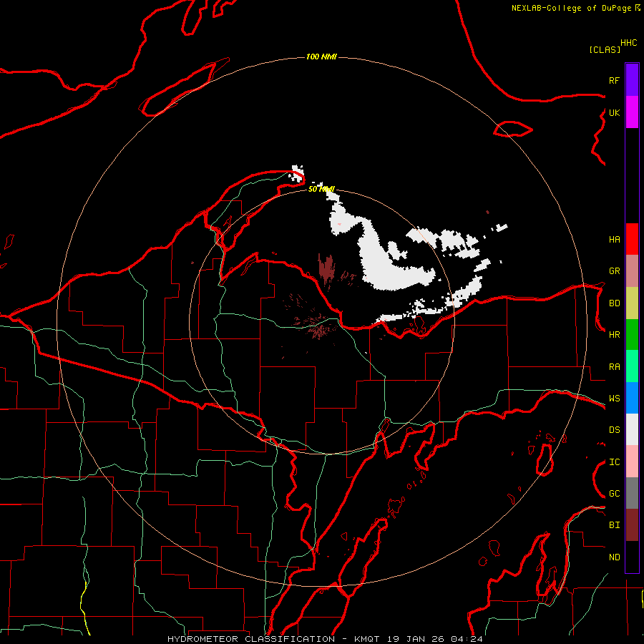Click the WS legend label
644x644 pixels.
pyautogui.click(x=615, y=399)
